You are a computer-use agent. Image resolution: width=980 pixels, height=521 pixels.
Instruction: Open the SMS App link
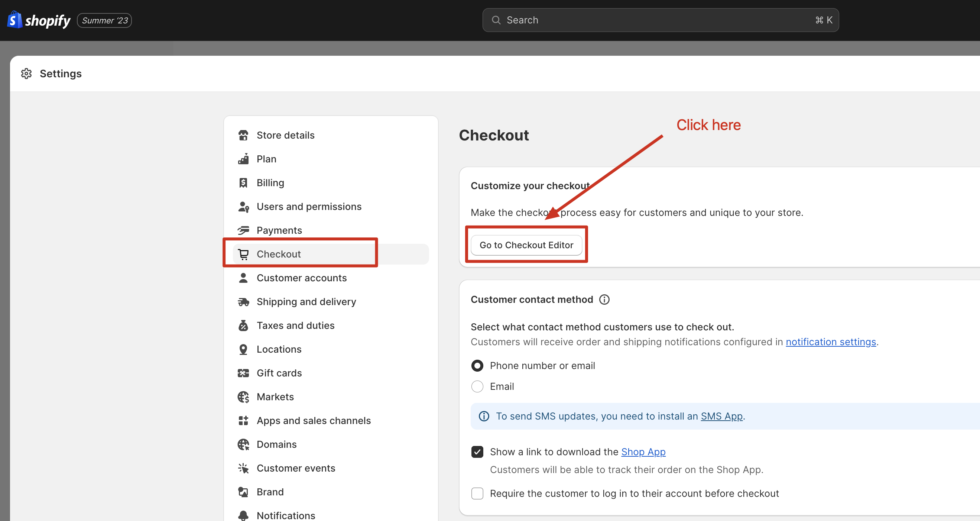coord(721,416)
